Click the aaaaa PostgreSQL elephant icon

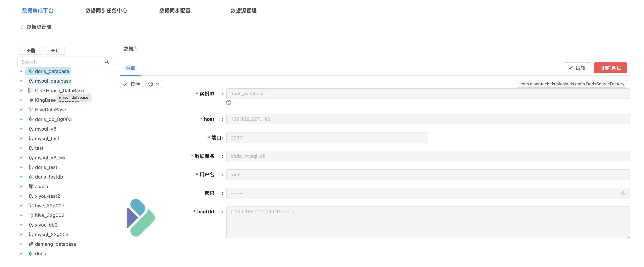pyautogui.click(x=31, y=186)
